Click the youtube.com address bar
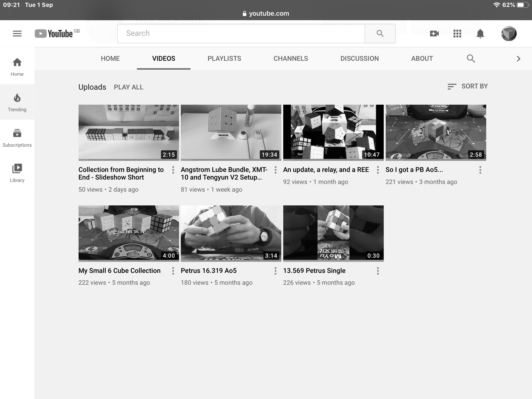Image resolution: width=532 pixels, height=399 pixels. click(x=266, y=14)
